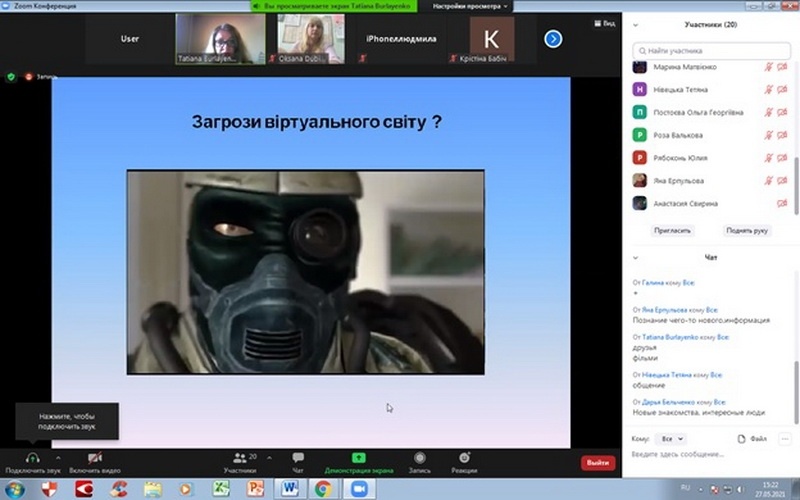Open the Чат chat icon in toolbar
This screenshot has width=800, height=500.
pos(298,457)
